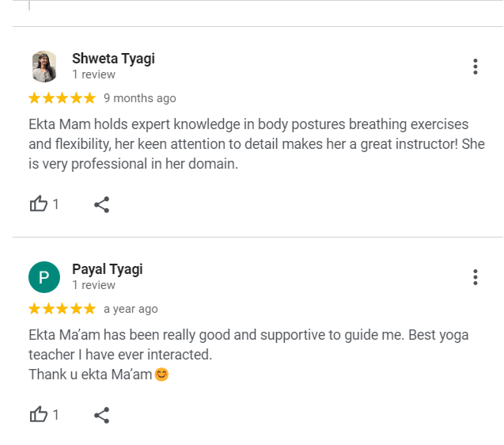Like Shweta Tyagi's review with thumbs-up
This screenshot has width=504, height=445.
pyautogui.click(x=38, y=204)
